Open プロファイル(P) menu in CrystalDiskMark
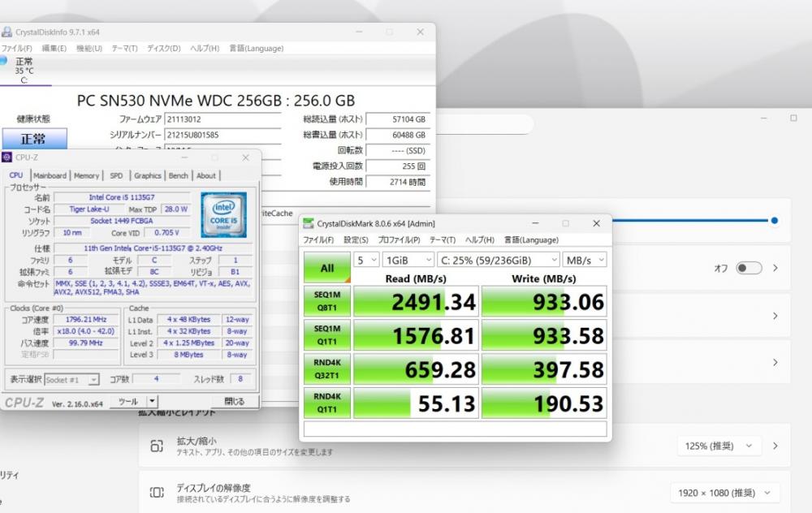This screenshot has width=812, height=513. pos(399,240)
